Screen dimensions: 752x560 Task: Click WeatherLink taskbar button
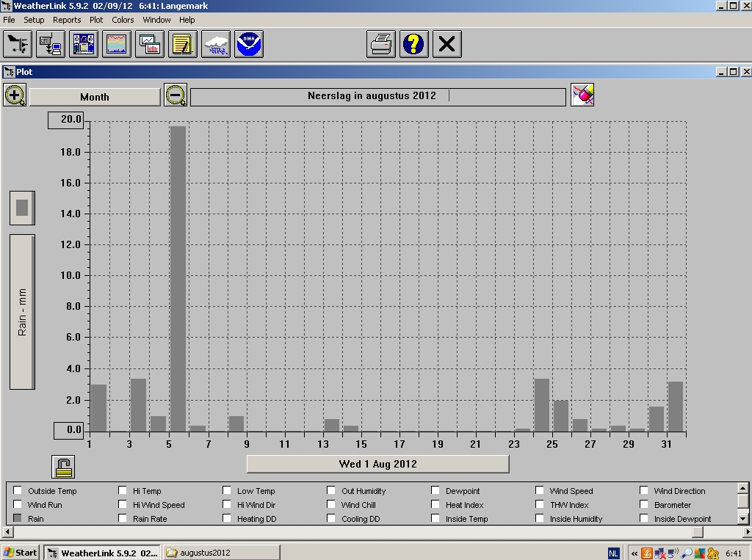[102, 553]
